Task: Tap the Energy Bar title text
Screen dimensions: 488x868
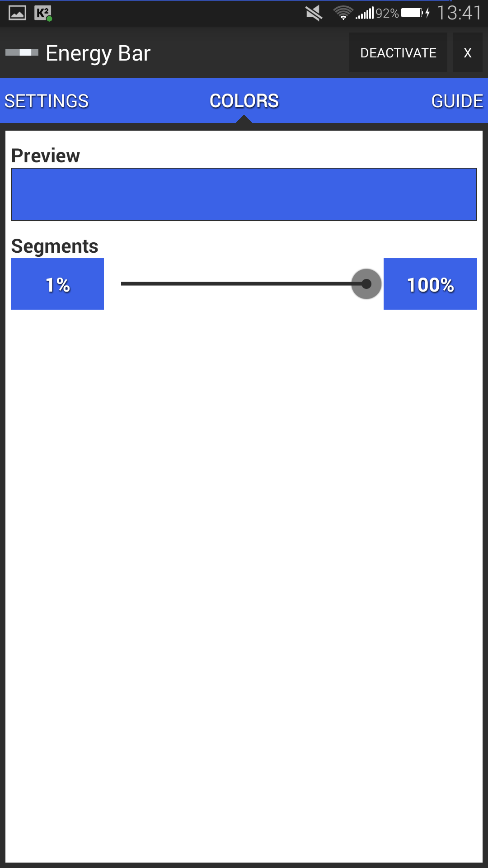Action: (98, 54)
